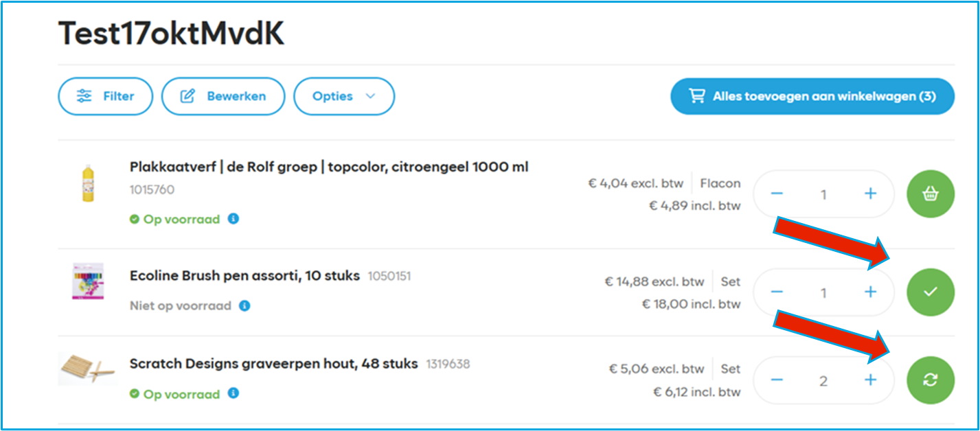Open Ecoline Brush pen assorti product link

tap(244, 276)
